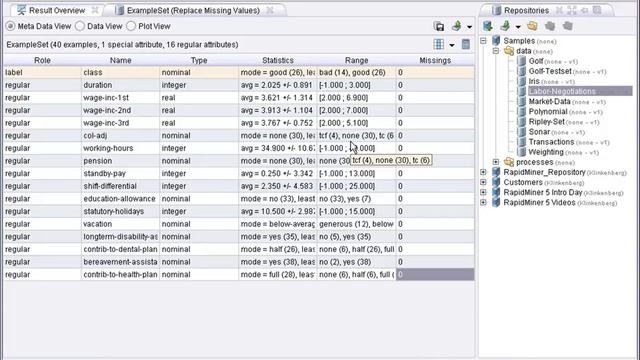This screenshot has height=360, width=640.
Task: Sort by the Name column header
Action: (x=120, y=60)
